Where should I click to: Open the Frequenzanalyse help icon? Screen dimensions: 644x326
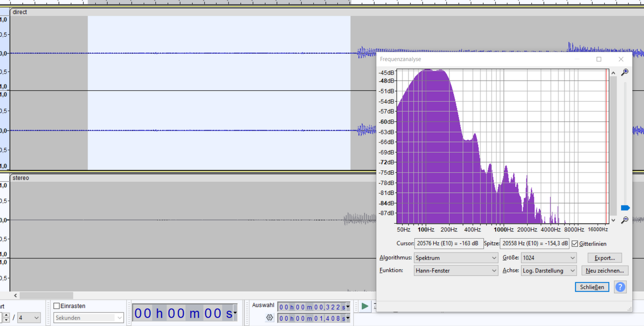[x=620, y=287]
